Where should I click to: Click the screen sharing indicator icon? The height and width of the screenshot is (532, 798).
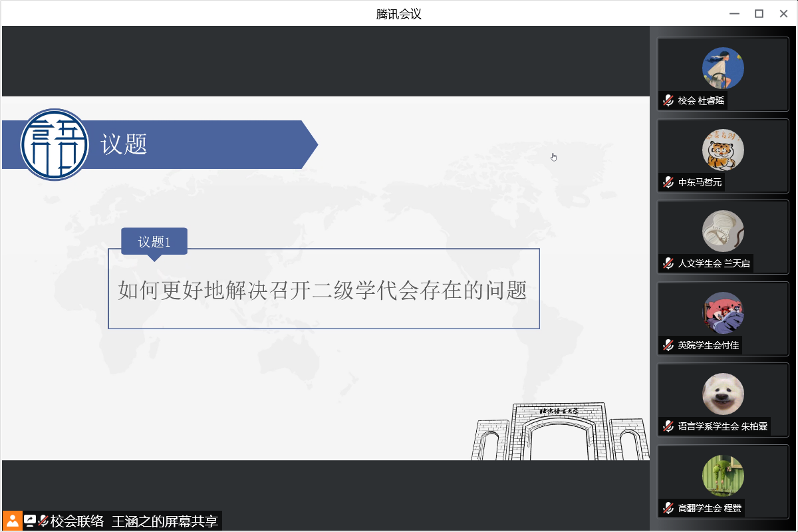(x=30, y=521)
